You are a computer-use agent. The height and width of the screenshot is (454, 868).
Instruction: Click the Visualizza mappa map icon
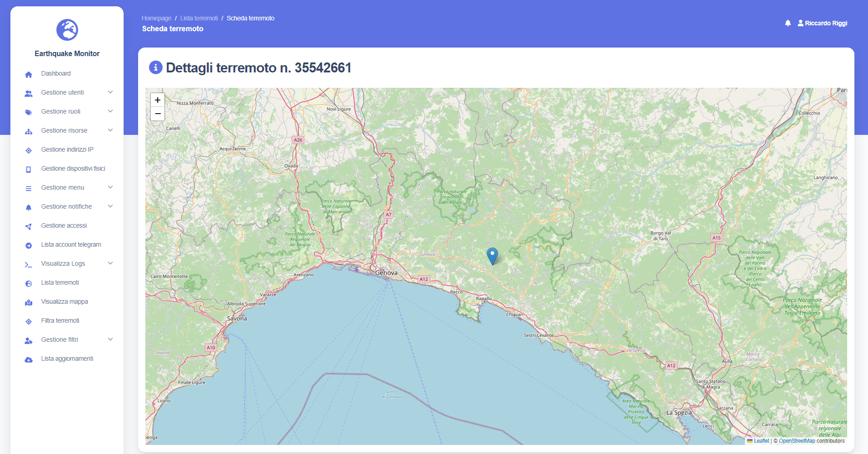tap(29, 302)
